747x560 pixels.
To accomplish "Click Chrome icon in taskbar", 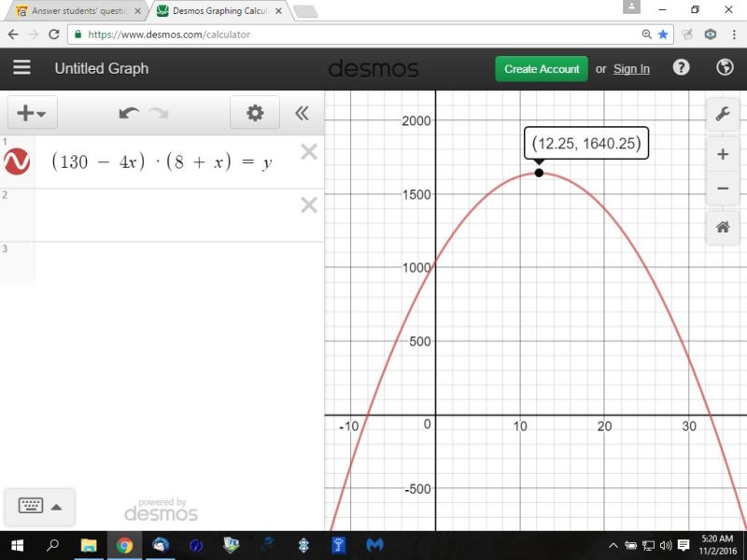I will (x=124, y=545).
